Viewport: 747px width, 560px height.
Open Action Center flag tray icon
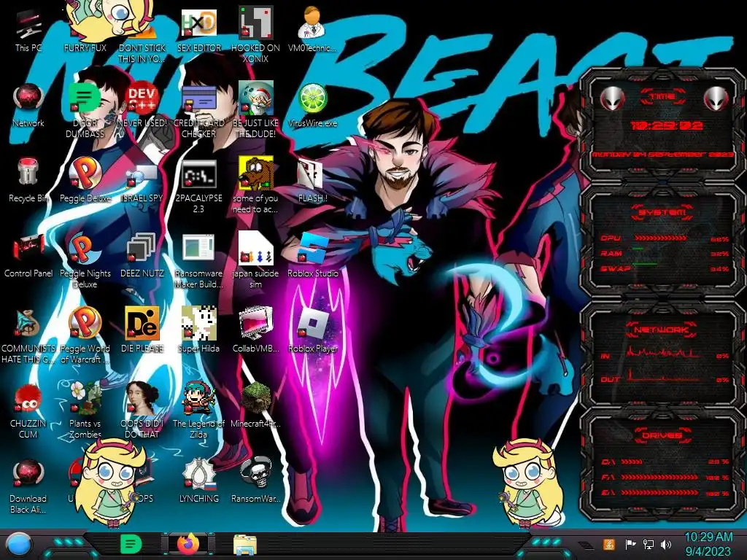631,544
